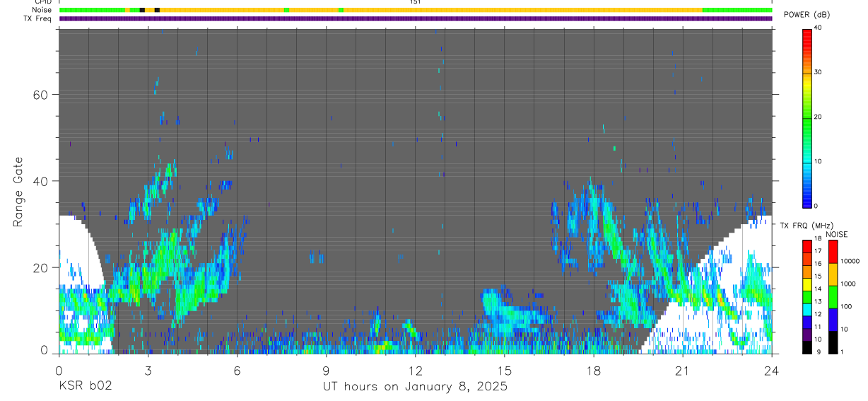
Task: Click the CPID value '151'
Action: coord(415,2)
